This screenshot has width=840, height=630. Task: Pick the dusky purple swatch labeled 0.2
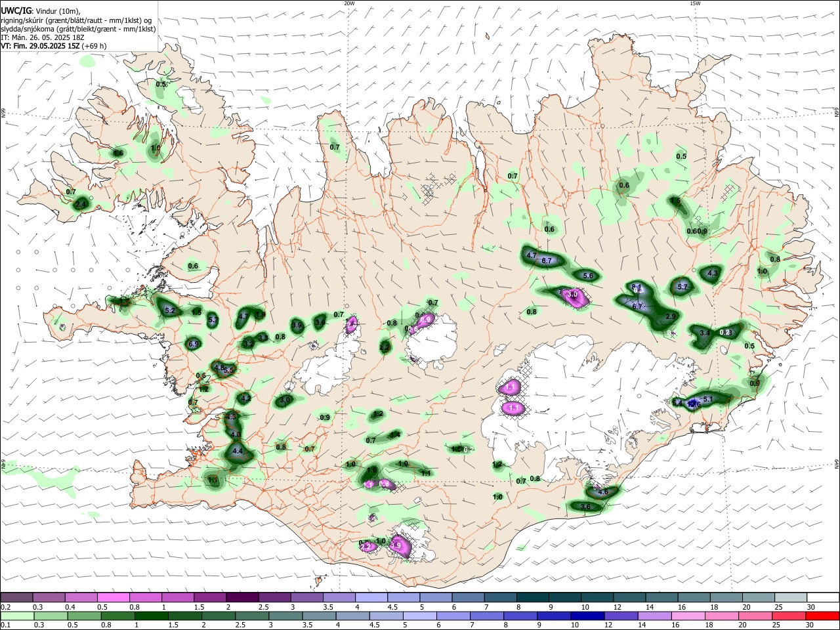pyautogui.click(x=16, y=597)
